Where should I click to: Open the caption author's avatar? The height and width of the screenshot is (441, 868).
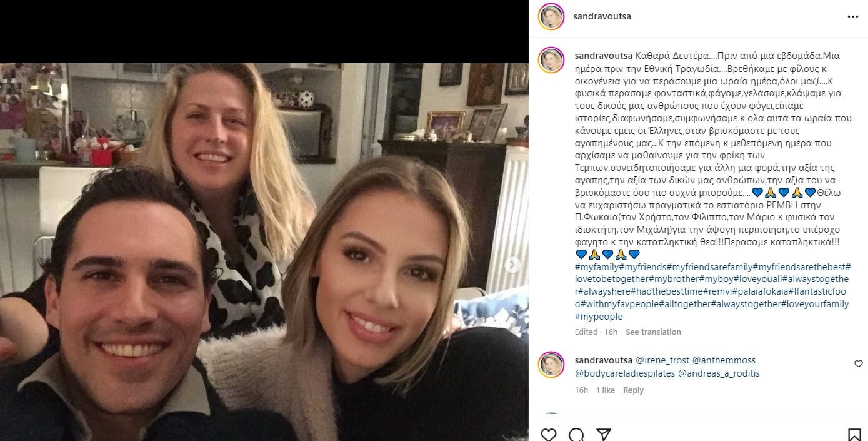[551, 59]
